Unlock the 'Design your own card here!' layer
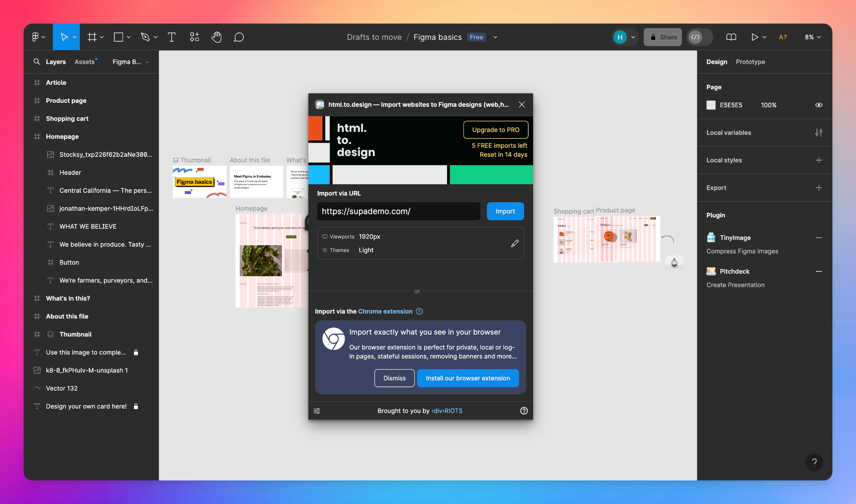 click(x=136, y=406)
